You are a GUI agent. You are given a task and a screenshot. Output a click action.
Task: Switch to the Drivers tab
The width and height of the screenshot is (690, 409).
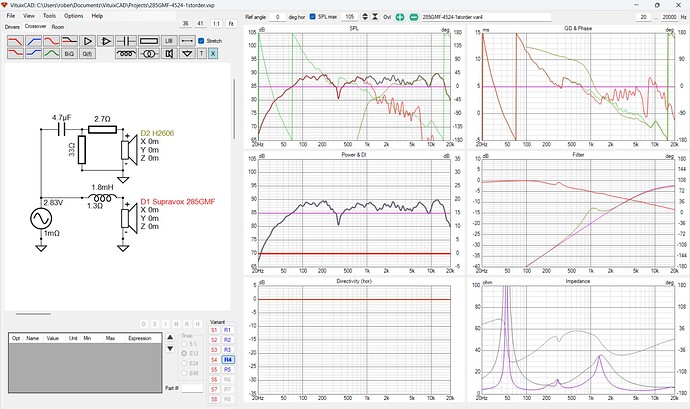point(12,27)
